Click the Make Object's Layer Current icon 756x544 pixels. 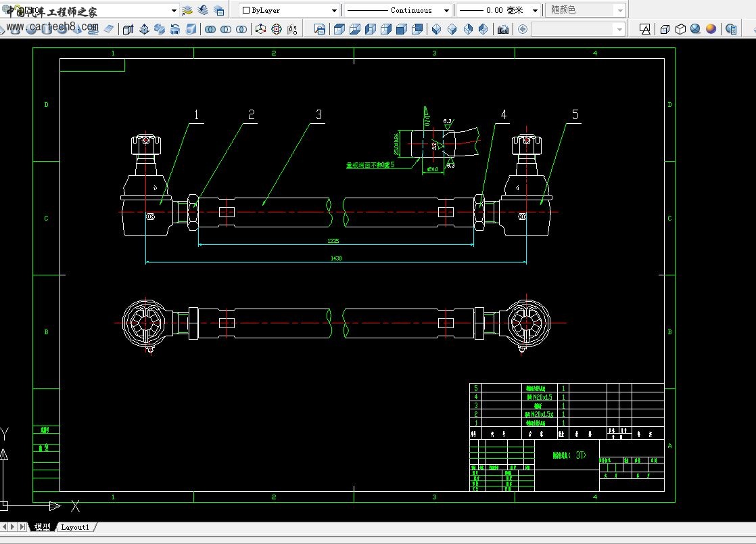(x=187, y=10)
